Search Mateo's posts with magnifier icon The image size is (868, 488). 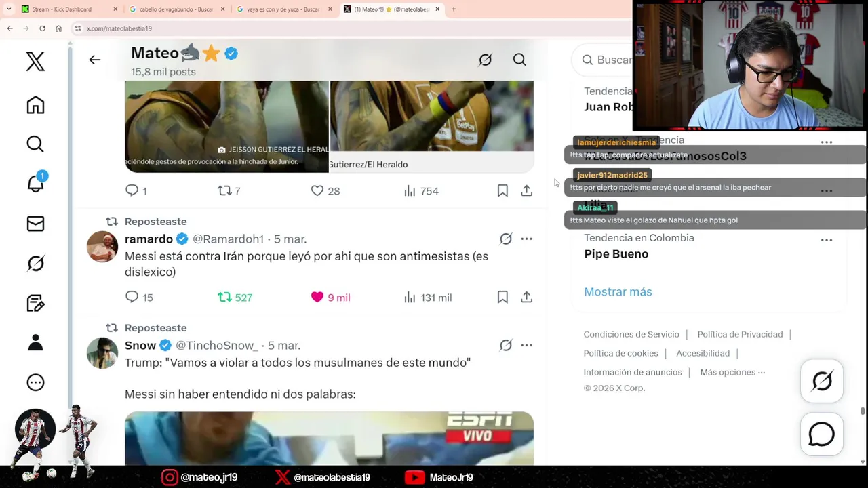pos(519,60)
